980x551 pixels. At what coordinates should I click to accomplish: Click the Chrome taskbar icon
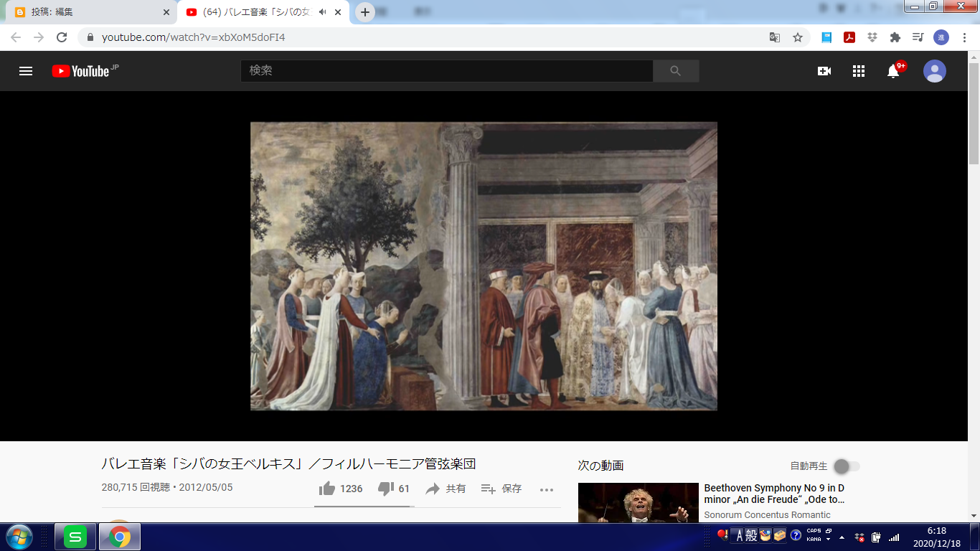[x=120, y=537]
